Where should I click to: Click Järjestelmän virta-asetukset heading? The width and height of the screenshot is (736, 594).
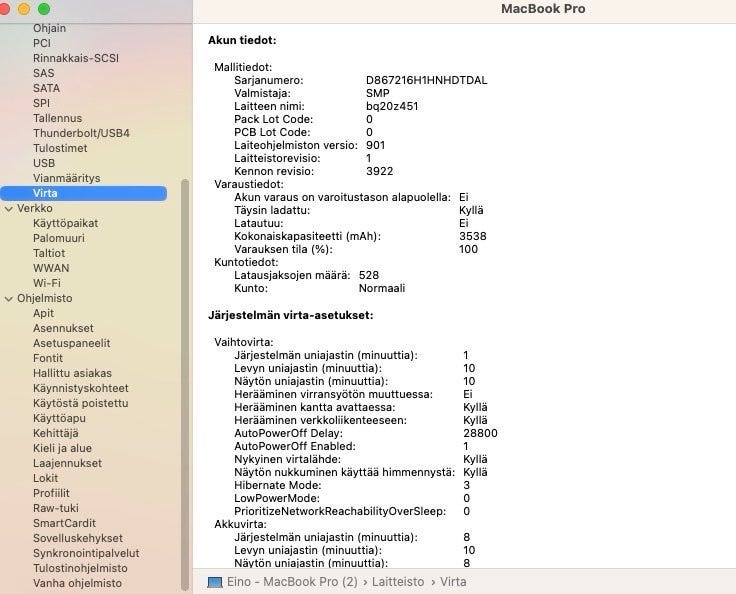click(291, 316)
